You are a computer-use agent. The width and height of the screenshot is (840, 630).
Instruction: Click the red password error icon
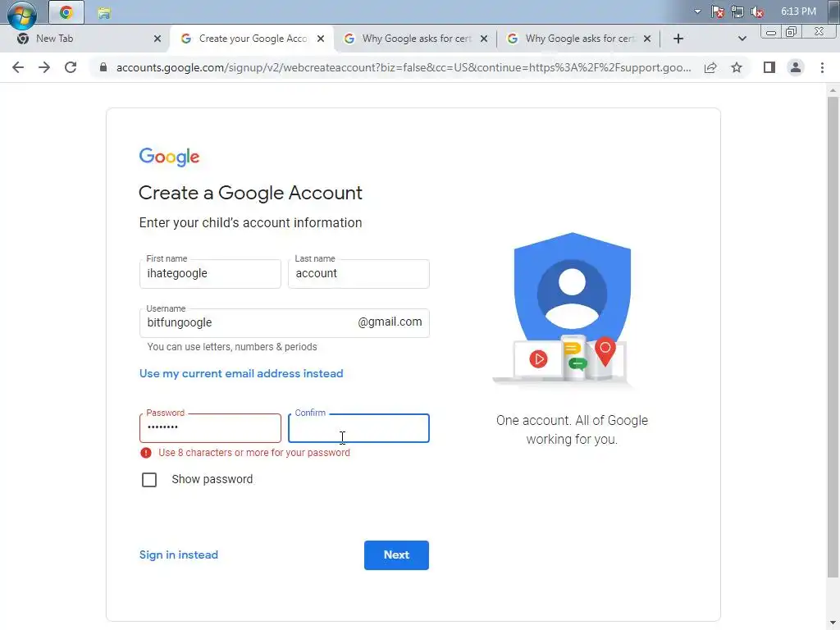click(146, 453)
